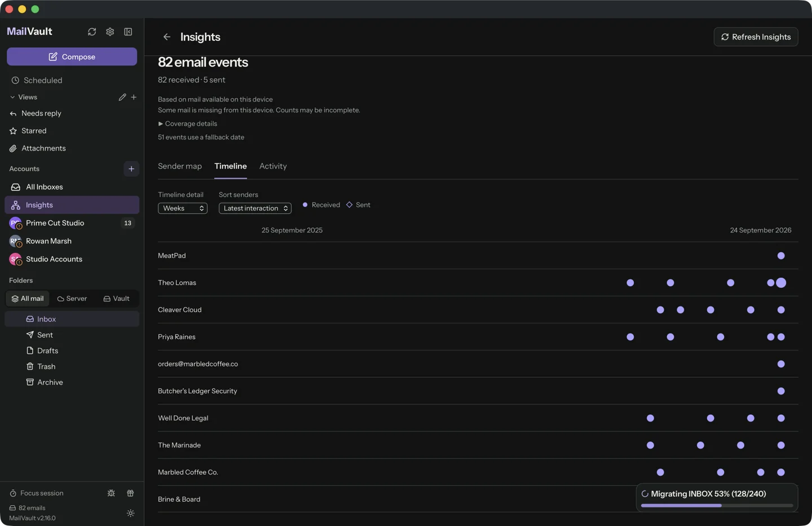The width and height of the screenshot is (812, 526).
Task: Edit views with the pencil icon
Action: (122, 97)
